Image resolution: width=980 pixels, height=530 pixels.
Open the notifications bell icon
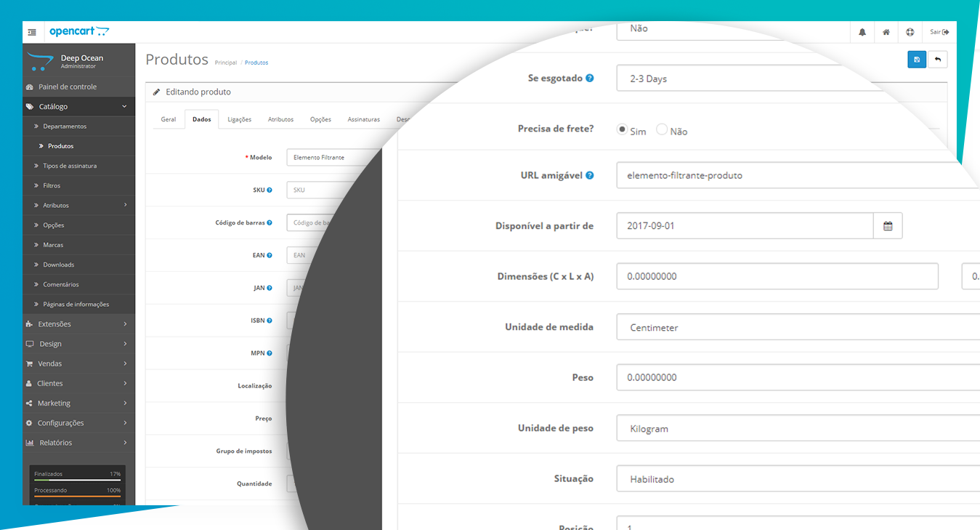click(x=862, y=32)
